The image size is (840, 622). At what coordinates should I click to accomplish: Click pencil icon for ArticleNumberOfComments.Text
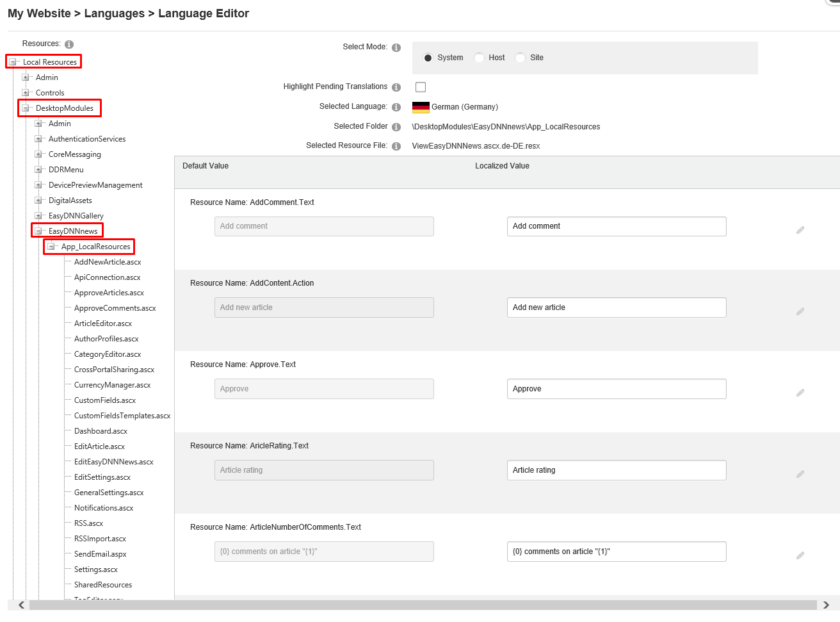800,555
